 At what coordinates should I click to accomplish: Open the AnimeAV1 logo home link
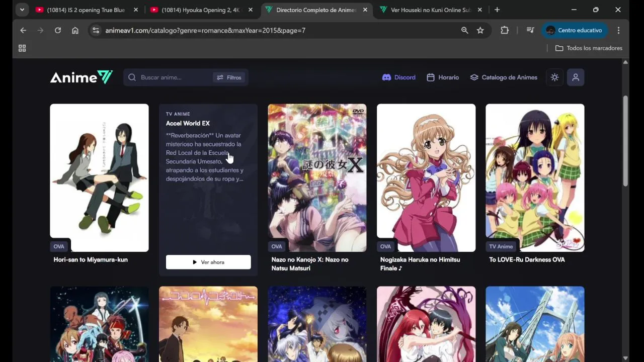[81, 77]
